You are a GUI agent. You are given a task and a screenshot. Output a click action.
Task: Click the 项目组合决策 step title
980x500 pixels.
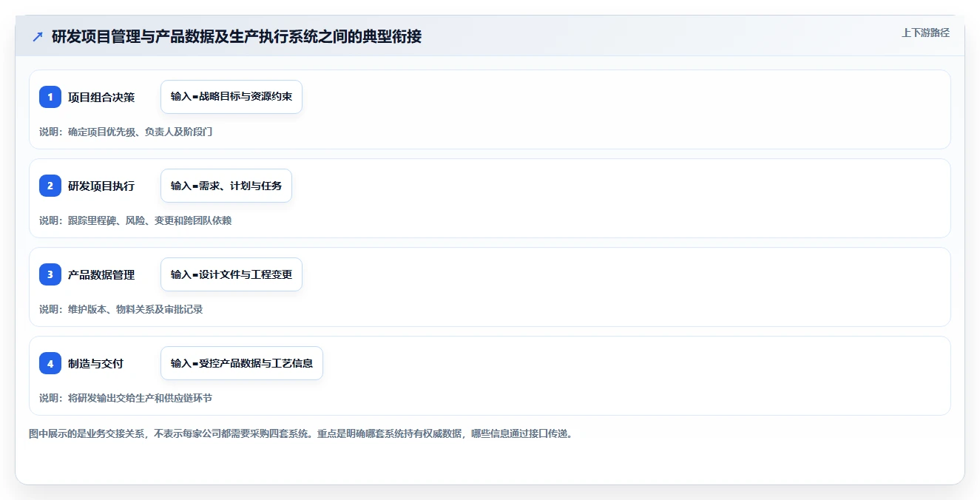(x=101, y=97)
